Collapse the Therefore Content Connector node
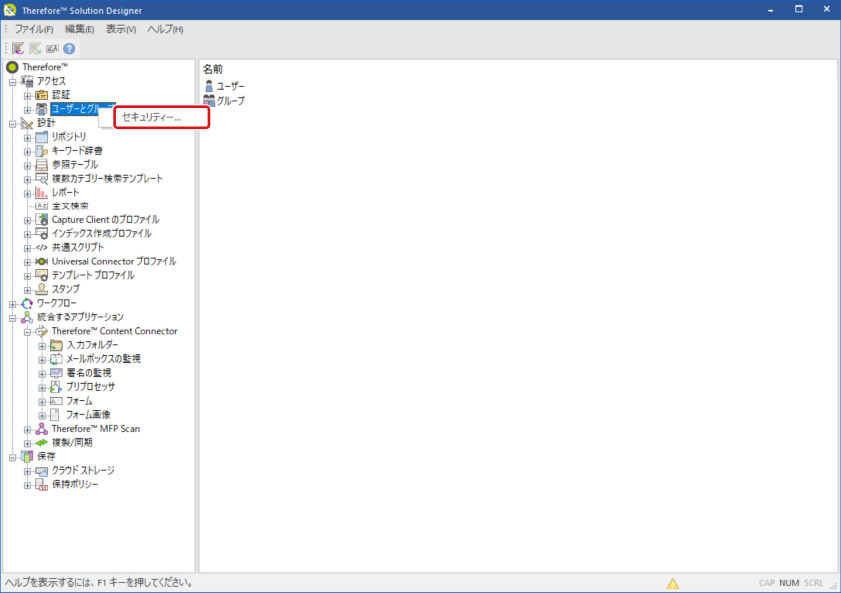This screenshot has height=593, width=841. pos(28,331)
